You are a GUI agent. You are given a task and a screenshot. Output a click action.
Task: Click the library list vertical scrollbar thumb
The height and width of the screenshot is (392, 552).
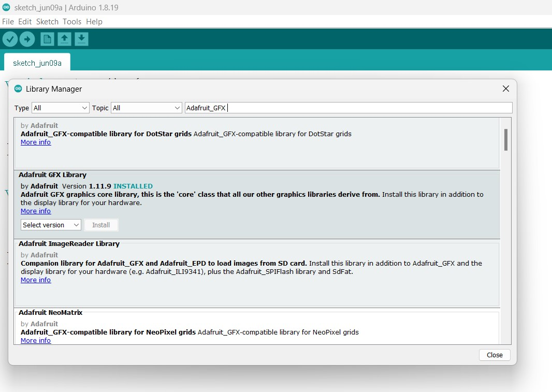point(505,139)
